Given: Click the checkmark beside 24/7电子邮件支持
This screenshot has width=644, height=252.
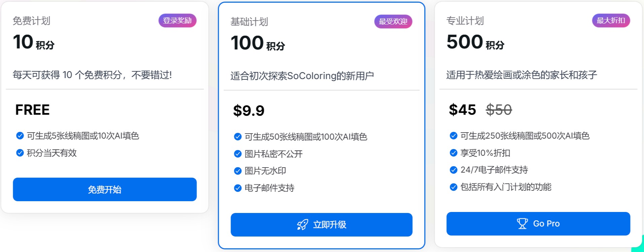Looking at the screenshot, I should click(453, 170).
